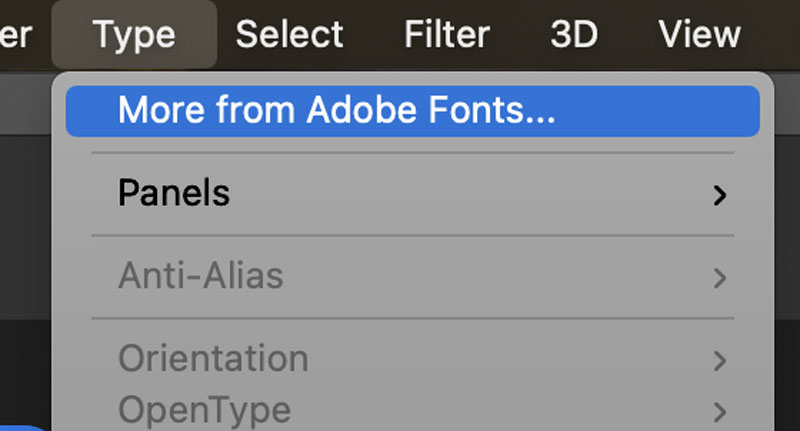Click the Anti-Alias submenu entry
800x431 pixels.
click(413, 276)
